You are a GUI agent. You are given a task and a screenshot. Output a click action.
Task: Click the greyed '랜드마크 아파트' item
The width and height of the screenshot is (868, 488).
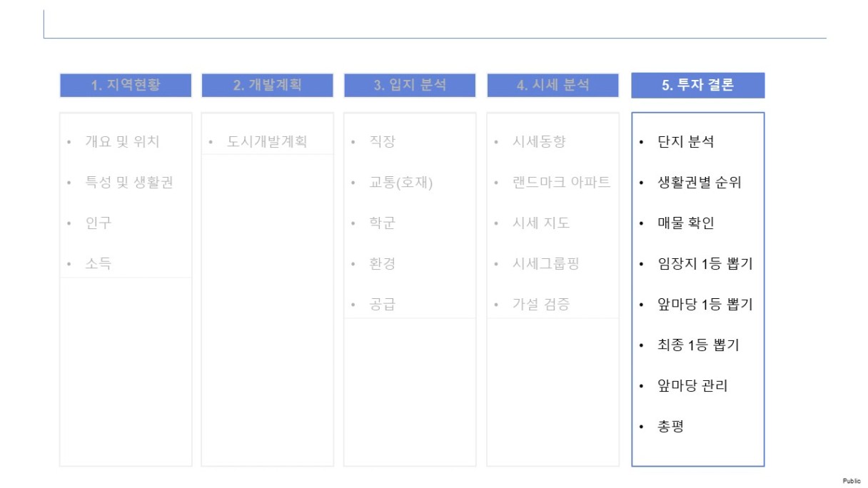point(561,182)
